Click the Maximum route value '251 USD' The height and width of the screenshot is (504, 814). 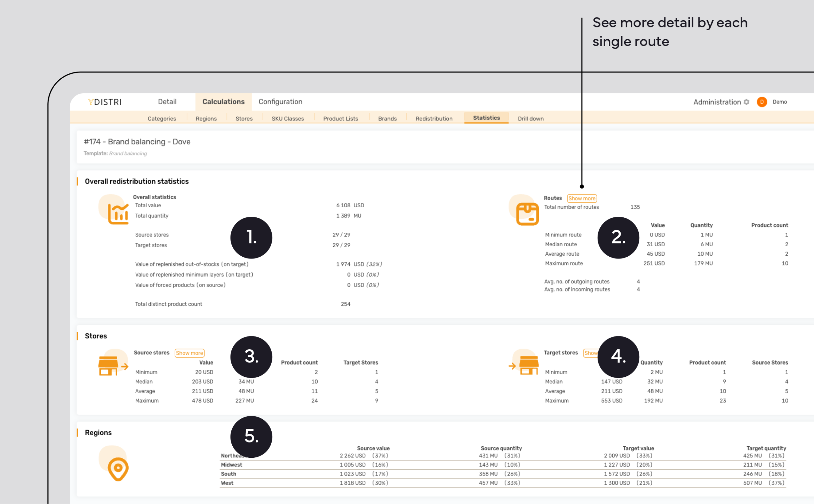tap(654, 263)
